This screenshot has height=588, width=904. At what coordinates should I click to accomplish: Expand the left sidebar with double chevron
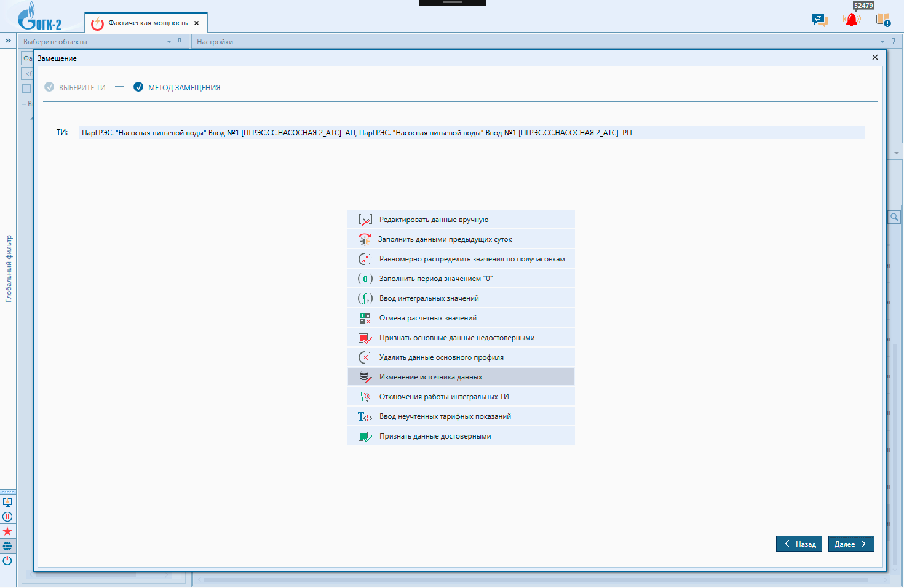(x=8, y=41)
